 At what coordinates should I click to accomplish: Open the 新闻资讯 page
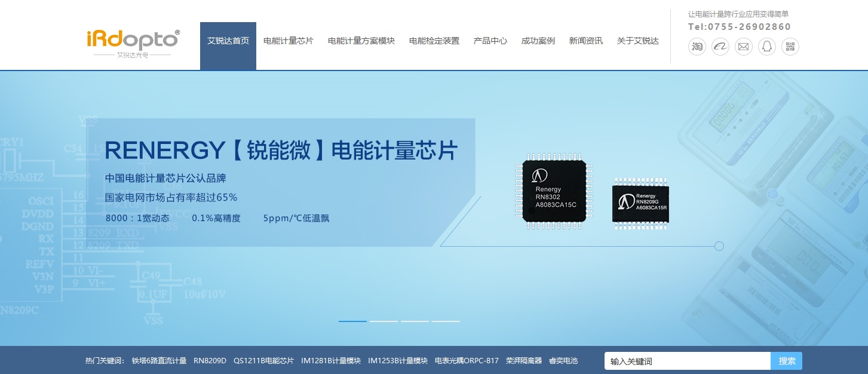tap(586, 41)
